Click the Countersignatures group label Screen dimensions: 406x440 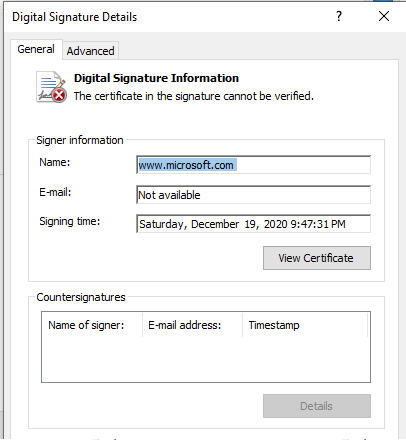(x=81, y=297)
